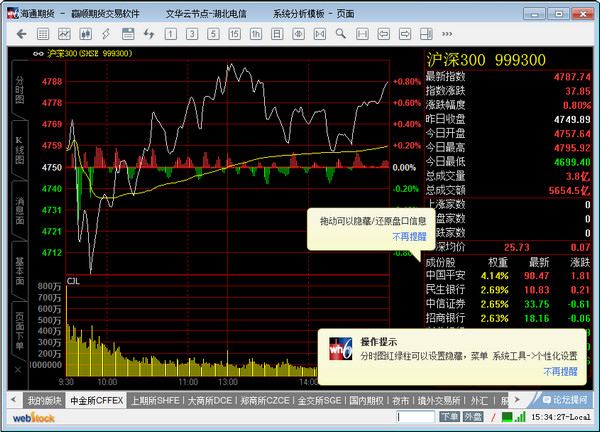Switch to the intraday line chart icon

pyautogui.click(x=64, y=34)
